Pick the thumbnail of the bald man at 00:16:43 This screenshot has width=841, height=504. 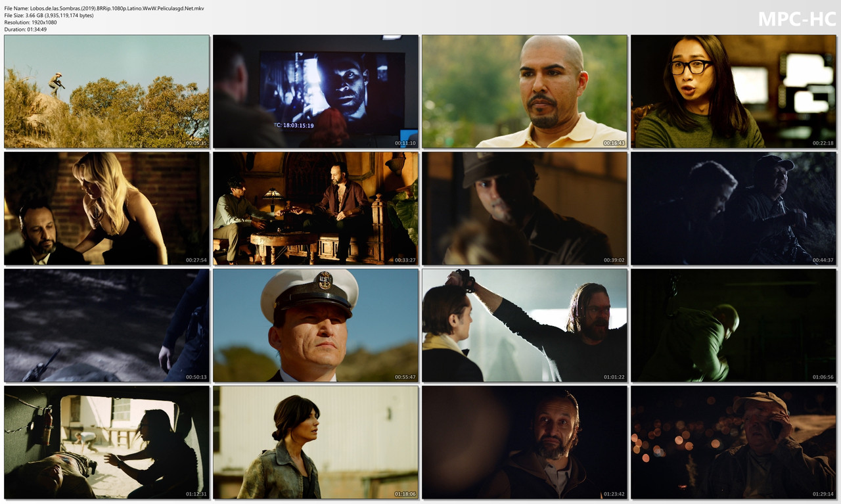click(524, 91)
